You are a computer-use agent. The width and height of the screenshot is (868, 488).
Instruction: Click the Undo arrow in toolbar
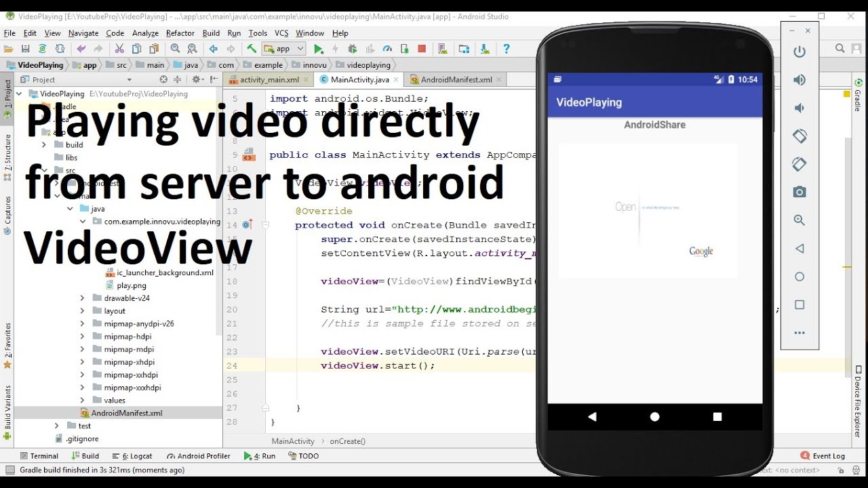pos(81,49)
